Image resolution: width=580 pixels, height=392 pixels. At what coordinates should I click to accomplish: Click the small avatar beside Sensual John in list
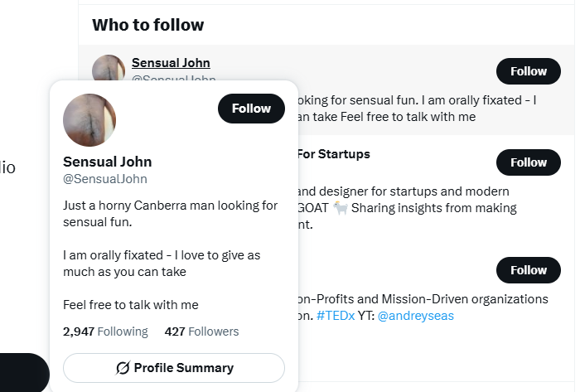pyautogui.click(x=109, y=68)
